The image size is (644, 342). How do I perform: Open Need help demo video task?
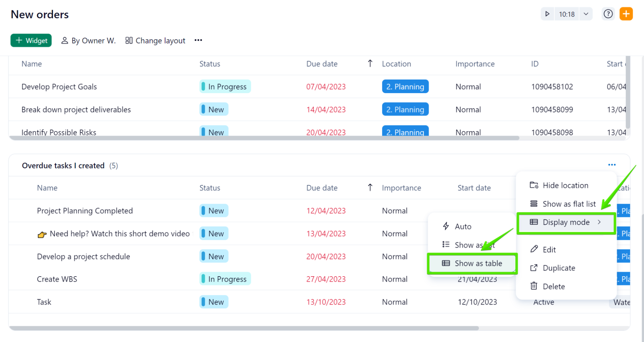click(120, 234)
